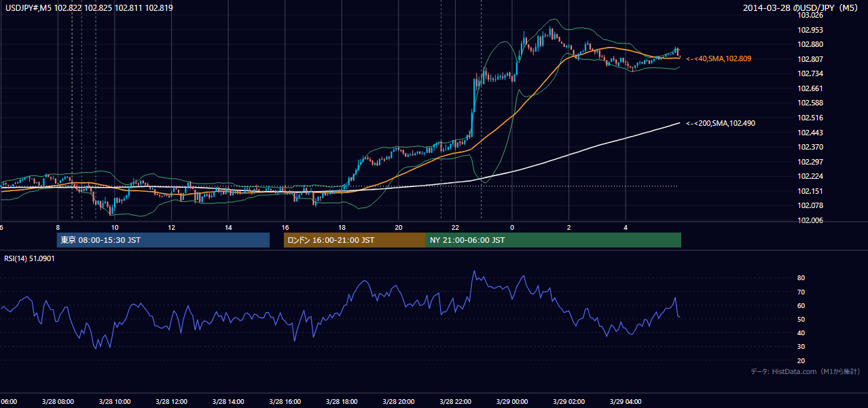868x408 pixels.
Task: Click the bottom axis label 3/29 02:00
Action: 569,402
